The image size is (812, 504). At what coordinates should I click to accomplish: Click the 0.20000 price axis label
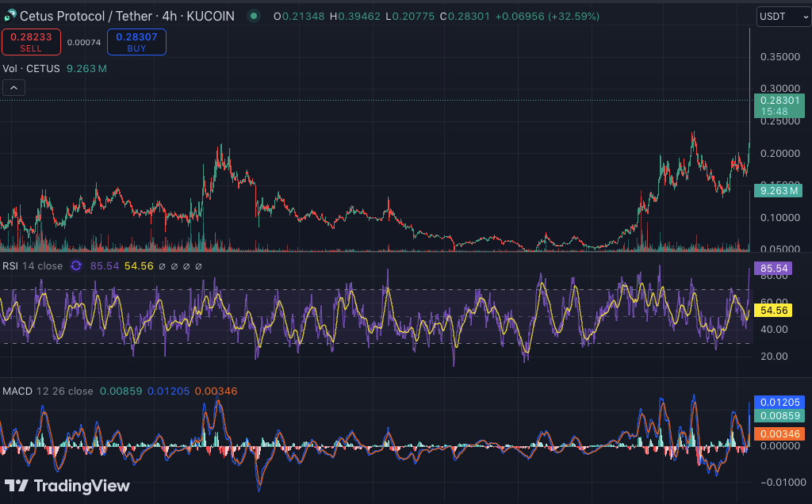tap(780, 154)
